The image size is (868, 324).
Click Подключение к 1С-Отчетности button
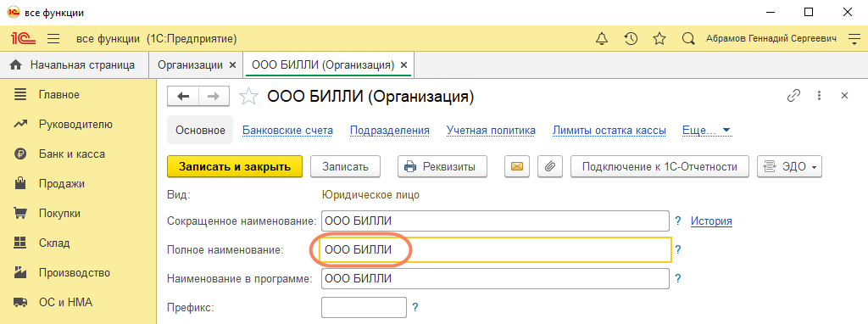pyautogui.click(x=659, y=166)
